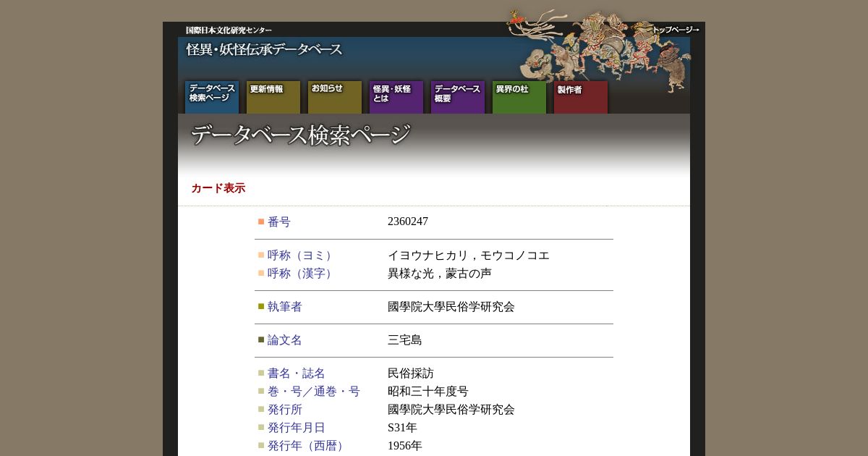Open the データベース概要 nav tab
Screen dimensions: 868x456
click(x=458, y=97)
